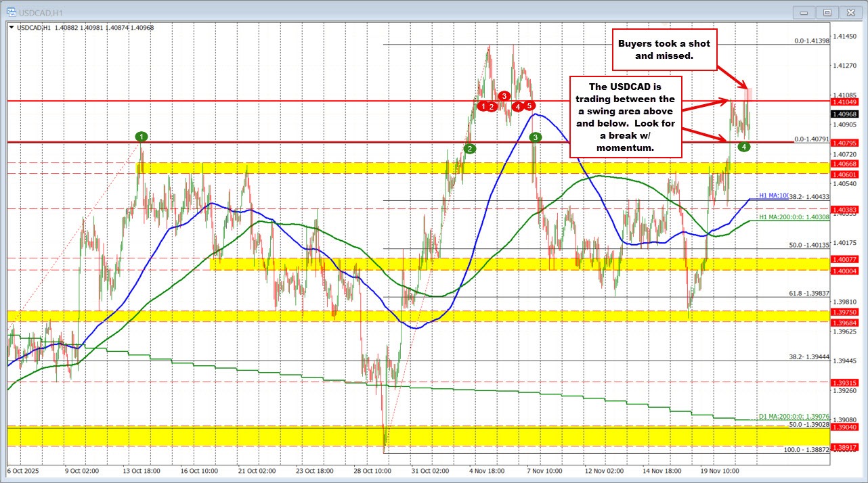Image resolution: width=868 pixels, height=483 pixels.
Task: Click green marker 1 on the October 13 peak
Action: (141, 137)
